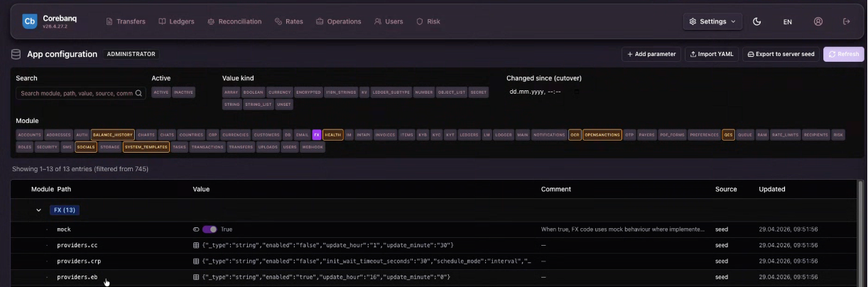Open the Users menu
Image resolution: width=868 pixels, height=287 pixels.
pyautogui.click(x=389, y=21)
